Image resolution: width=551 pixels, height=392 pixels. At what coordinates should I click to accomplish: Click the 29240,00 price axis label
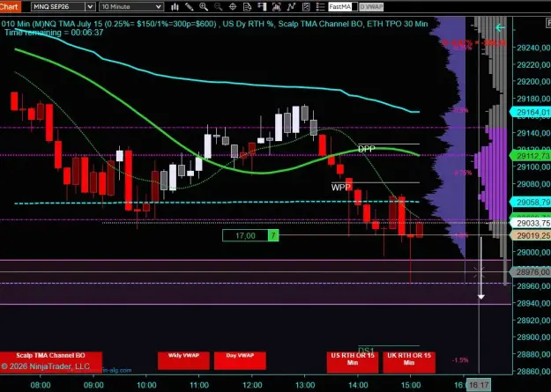(x=533, y=48)
